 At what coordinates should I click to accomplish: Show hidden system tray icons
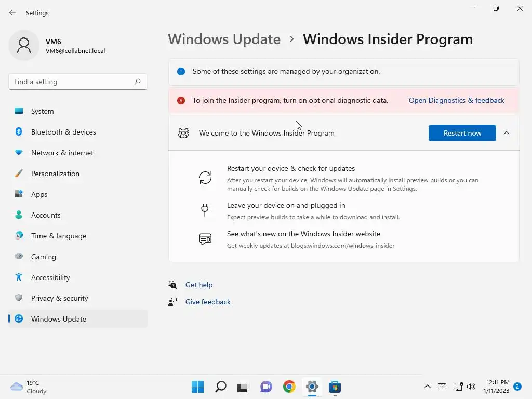tap(428, 387)
